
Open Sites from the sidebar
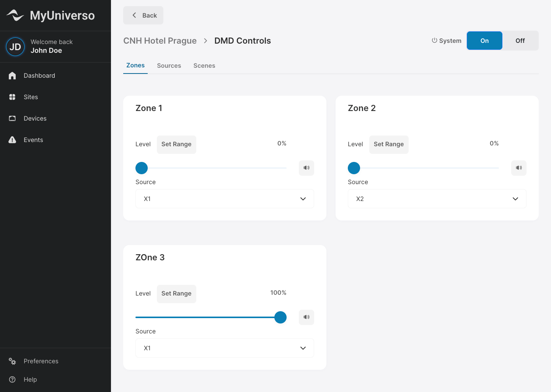coord(55,97)
